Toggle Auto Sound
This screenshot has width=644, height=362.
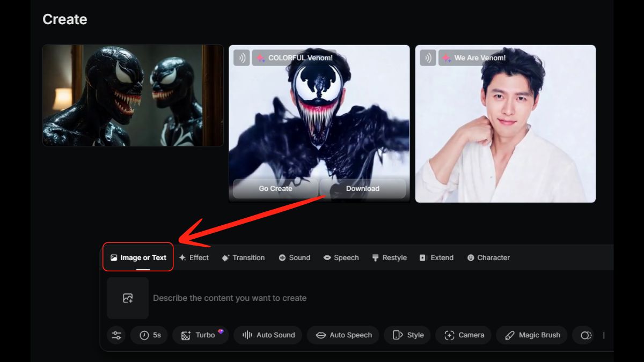pos(268,335)
